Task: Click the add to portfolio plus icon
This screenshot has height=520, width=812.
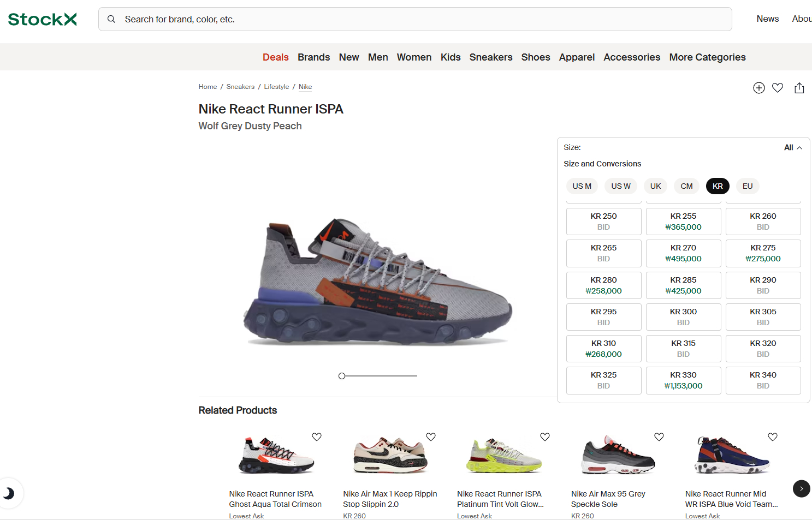Action: click(x=758, y=88)
